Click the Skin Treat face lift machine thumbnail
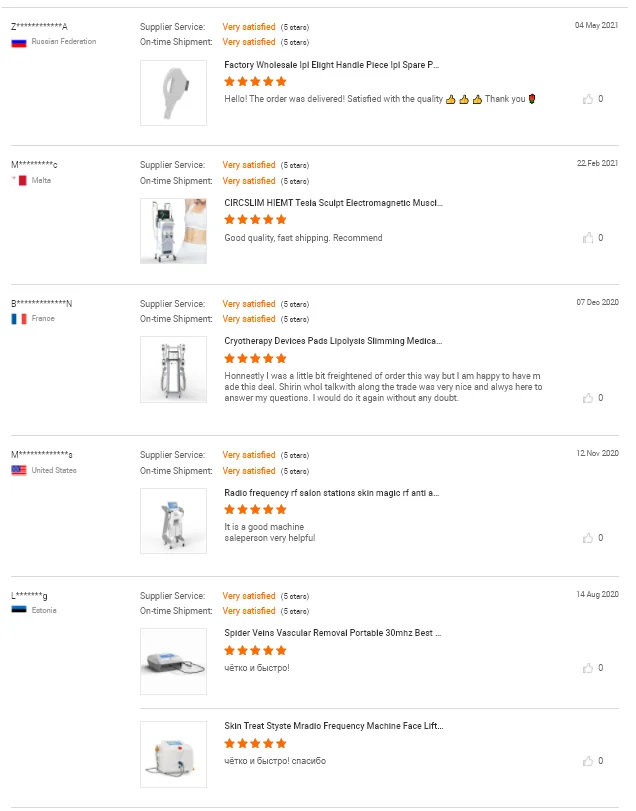The height and width of the screenshot is (811, 636). coord(173,754)
